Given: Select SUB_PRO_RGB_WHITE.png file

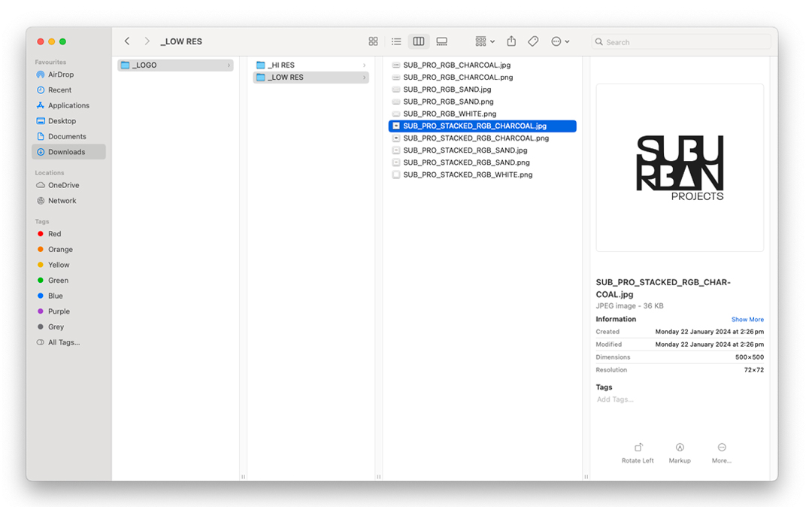Looking at the screenshot, I should [482, 114].
